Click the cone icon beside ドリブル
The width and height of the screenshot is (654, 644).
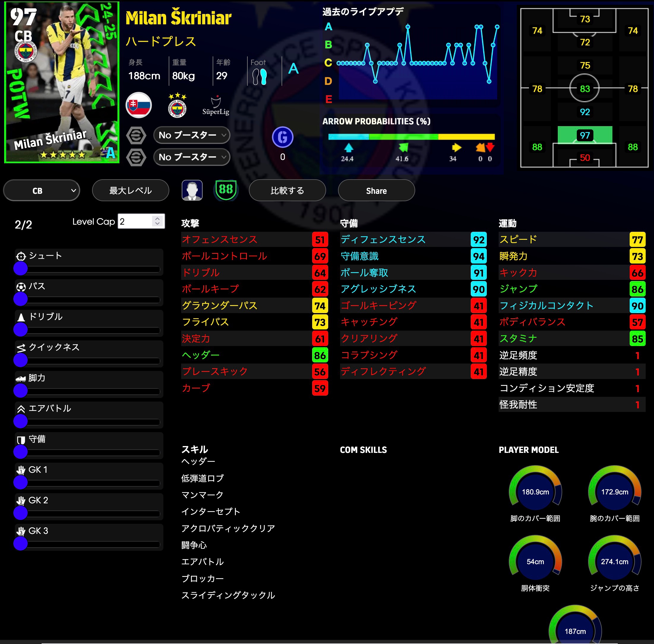coord(21,317)
